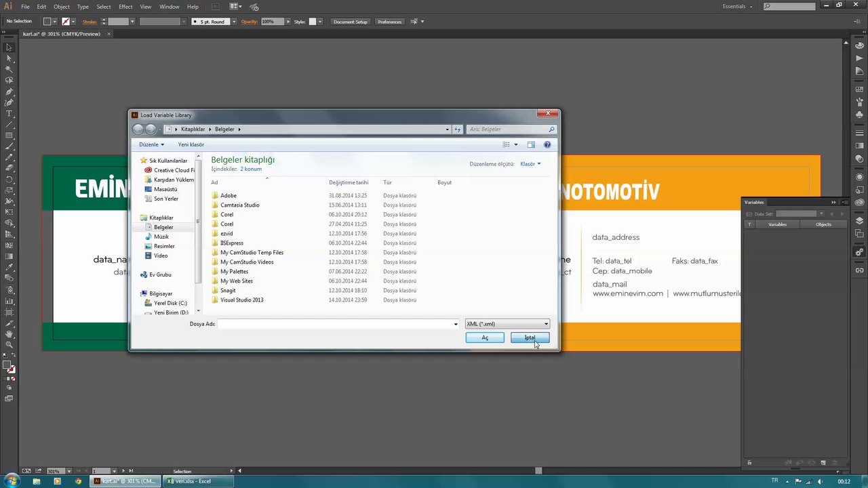Viewport: 868px width, 488px height.
Task: Select the Magic Wand tool
Action: click(9, 69)
